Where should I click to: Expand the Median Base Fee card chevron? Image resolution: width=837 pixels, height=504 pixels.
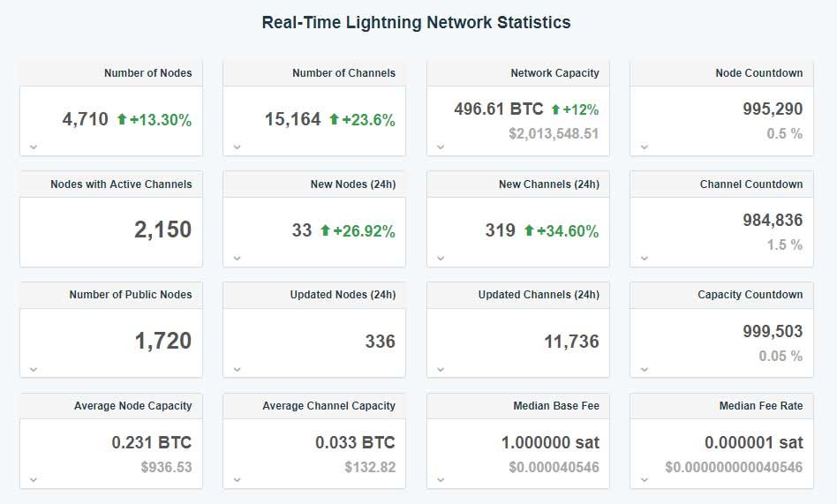[x=441, y=479]
